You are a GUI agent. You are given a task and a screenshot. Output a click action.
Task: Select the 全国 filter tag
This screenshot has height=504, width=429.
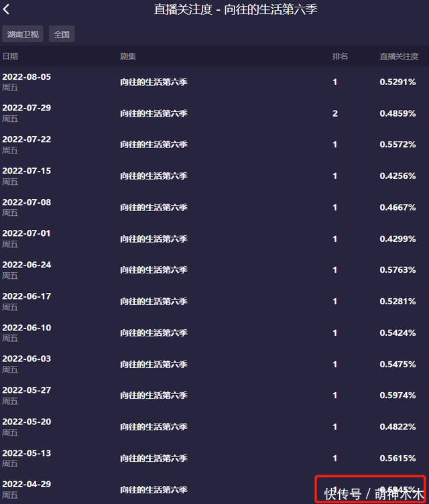(x=62, y=34)
